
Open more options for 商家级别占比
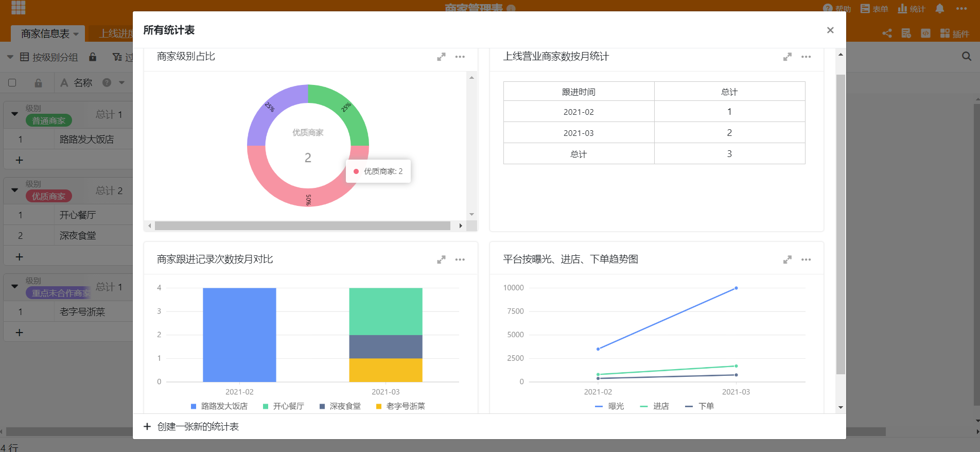[460, 57]
